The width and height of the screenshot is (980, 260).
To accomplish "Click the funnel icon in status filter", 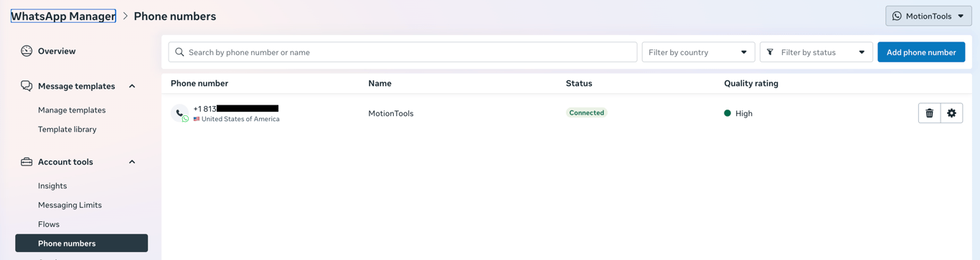I will coord(770,52).
